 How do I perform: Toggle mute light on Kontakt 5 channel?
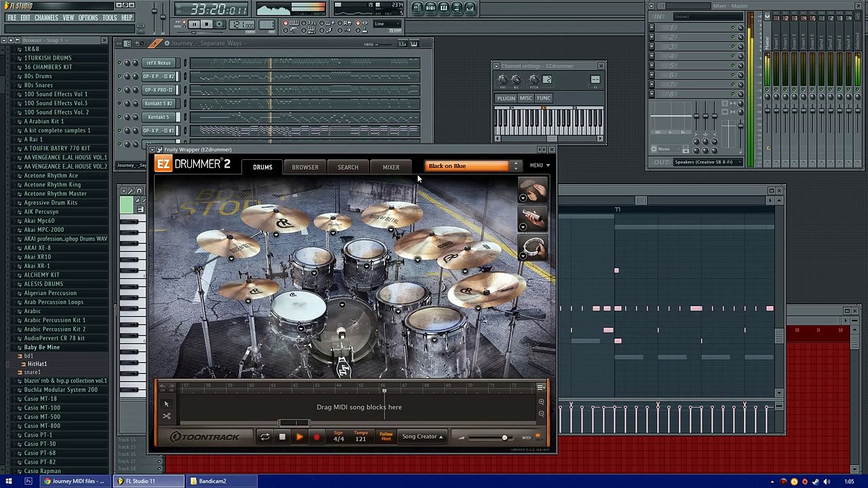[119, 117]
